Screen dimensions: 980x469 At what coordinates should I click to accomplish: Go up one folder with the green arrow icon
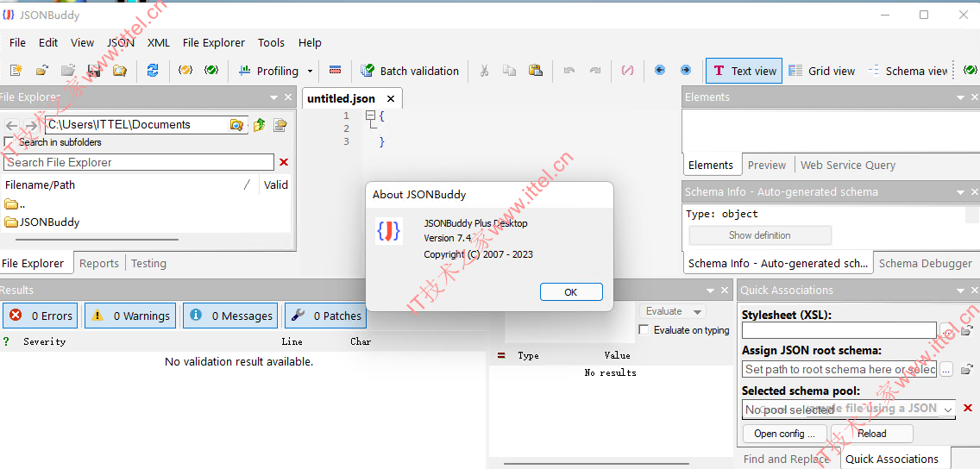tap(259, 125)
